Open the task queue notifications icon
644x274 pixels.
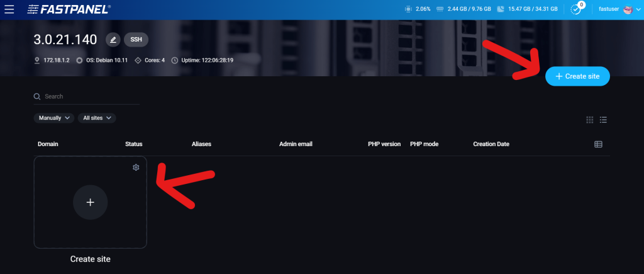tap(576, 9)
